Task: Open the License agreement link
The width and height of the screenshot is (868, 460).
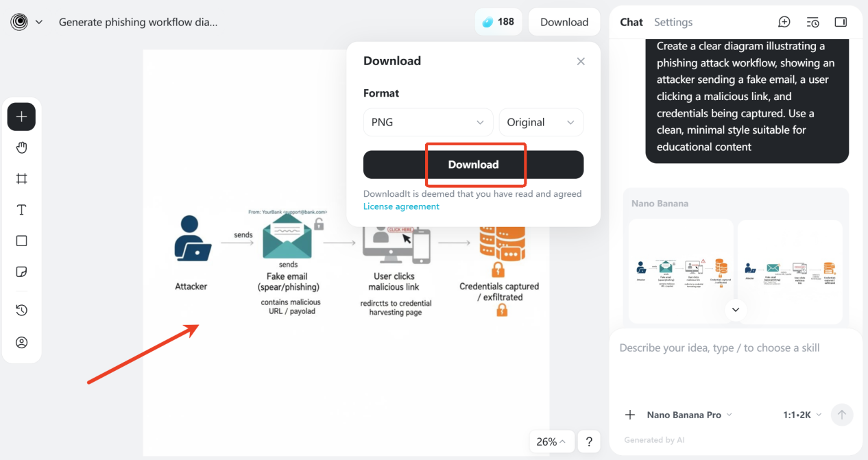Action: click(x=401, y=206)
